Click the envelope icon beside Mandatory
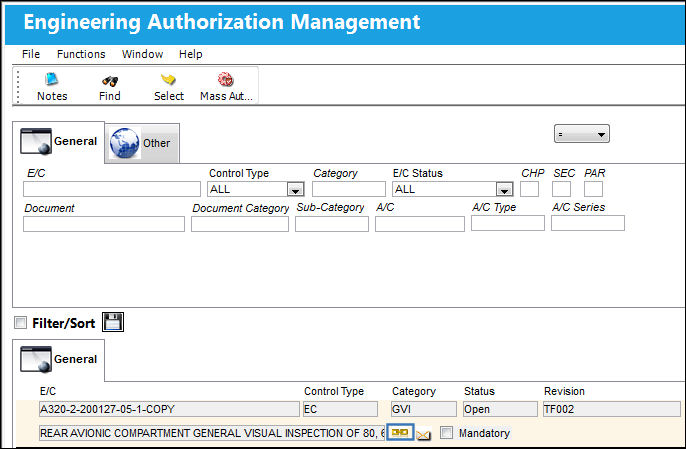The image size is (686, 449). pos(423,435)
